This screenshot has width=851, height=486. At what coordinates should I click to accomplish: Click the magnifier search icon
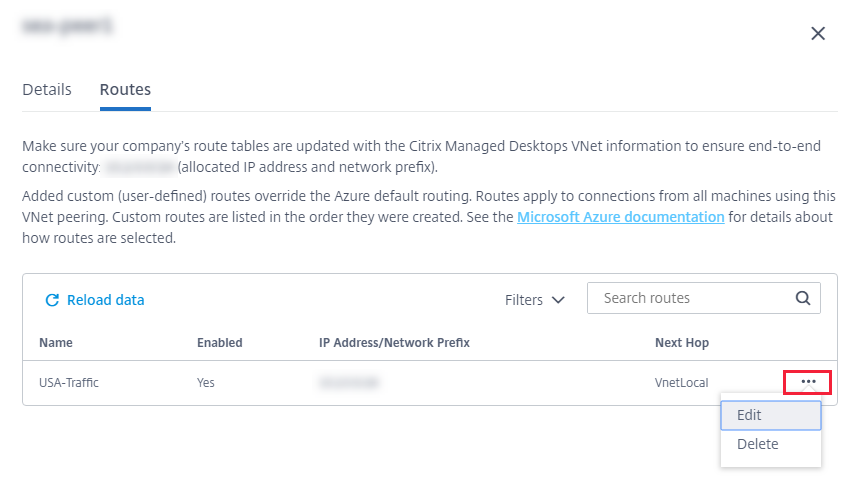tap(802, 298)
